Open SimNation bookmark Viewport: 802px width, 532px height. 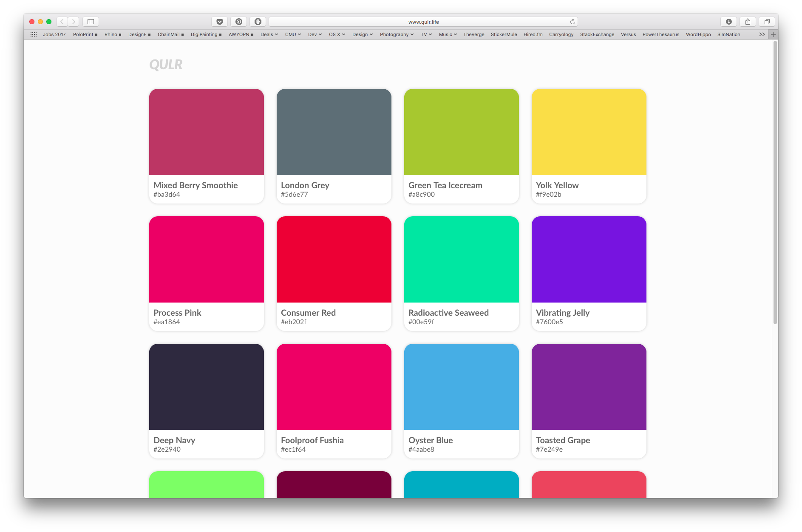(x=729, y=34)
